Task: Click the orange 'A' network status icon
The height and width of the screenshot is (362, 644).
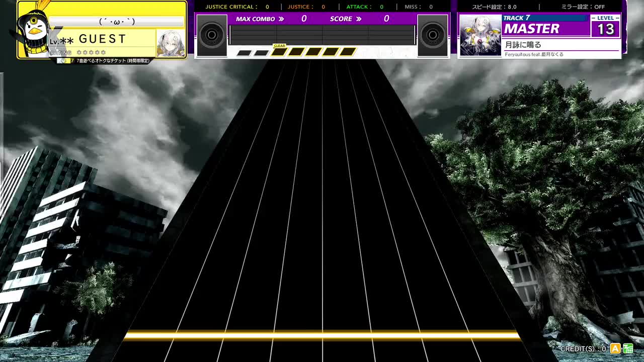Action: (x=615, y=348)
